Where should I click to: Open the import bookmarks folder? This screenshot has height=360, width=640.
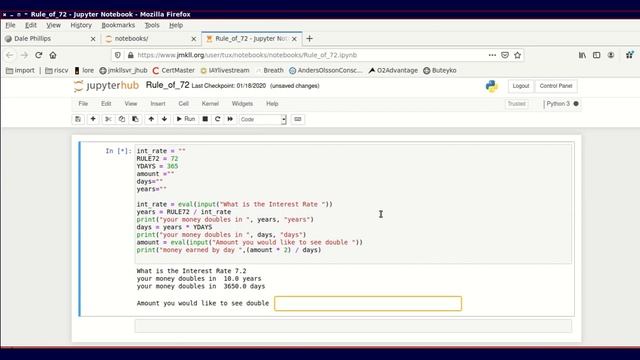coord(20,71)
